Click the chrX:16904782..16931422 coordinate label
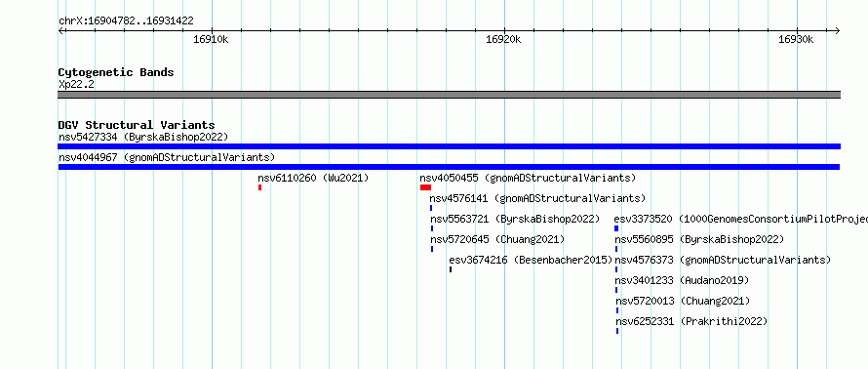The image size is (868, 369). 126,21
